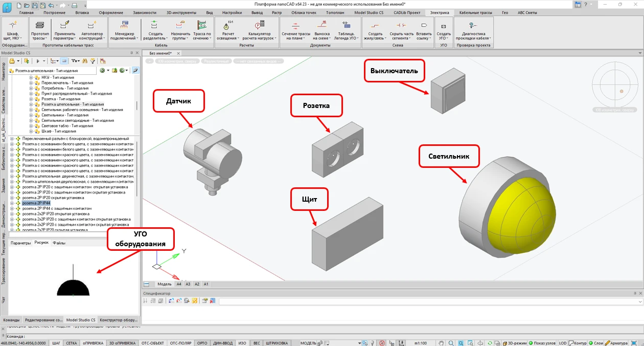644x346 pixels.
Task: Toggle ОРТО mode in status bar
Action: coord(202,343)
